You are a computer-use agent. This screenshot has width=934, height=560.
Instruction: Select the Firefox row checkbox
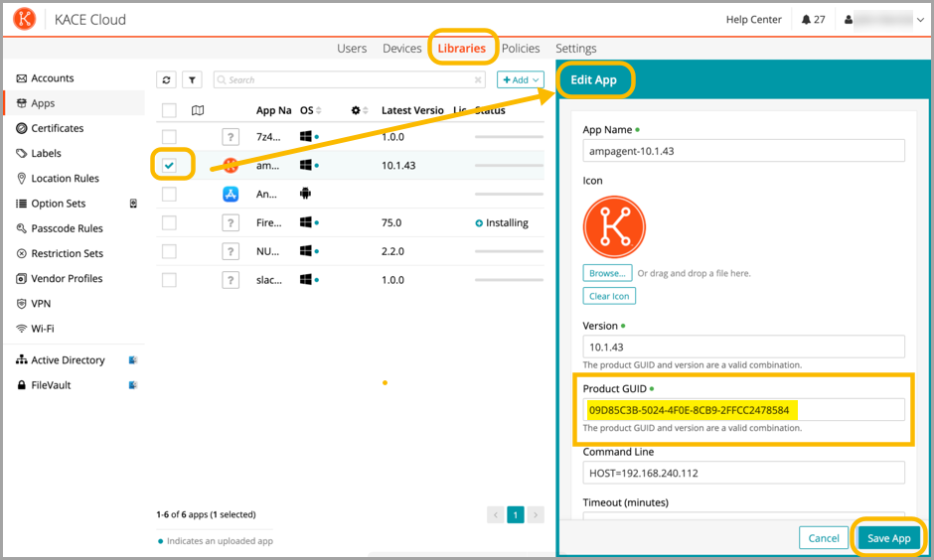pos(169,222)
